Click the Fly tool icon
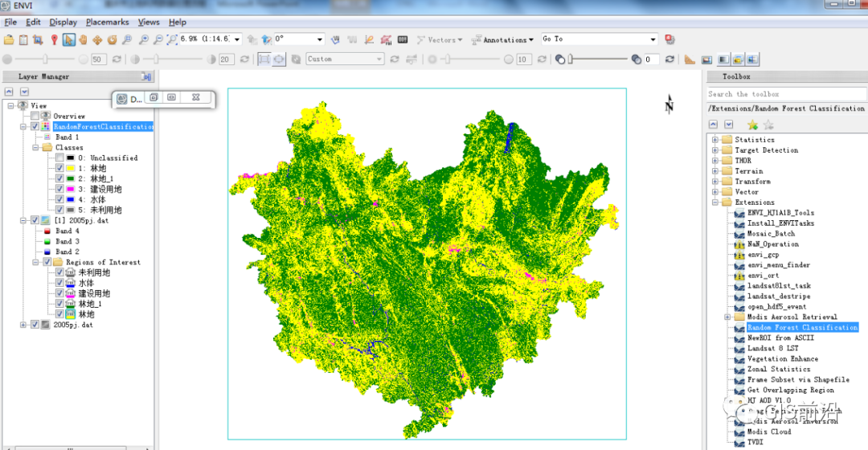Screen dimensions: 868x450 97,40
